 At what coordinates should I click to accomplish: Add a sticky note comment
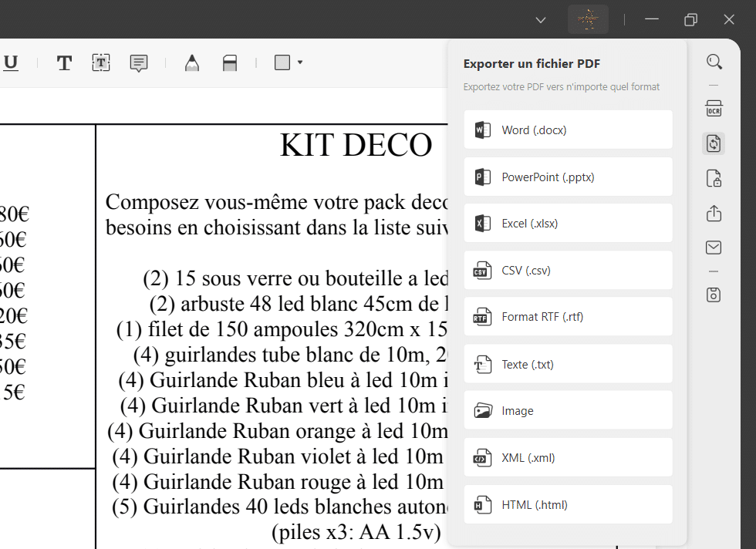click(x=138, y=63)
